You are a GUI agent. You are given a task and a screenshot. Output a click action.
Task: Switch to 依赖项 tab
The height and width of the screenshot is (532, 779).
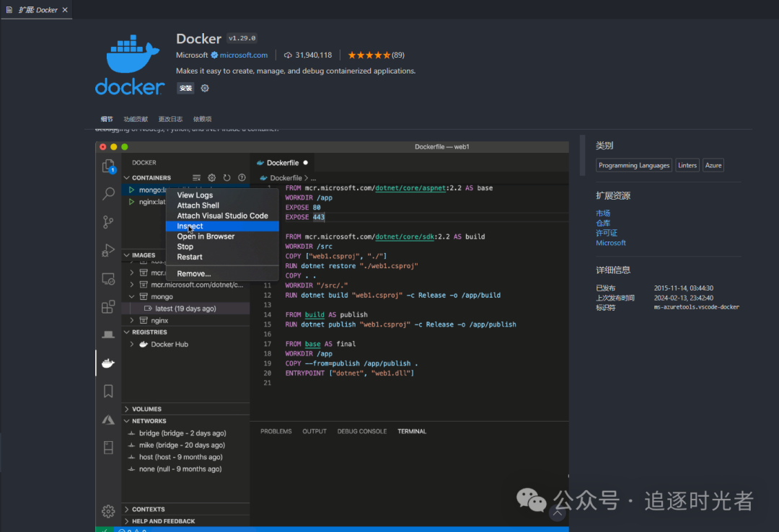202,119
